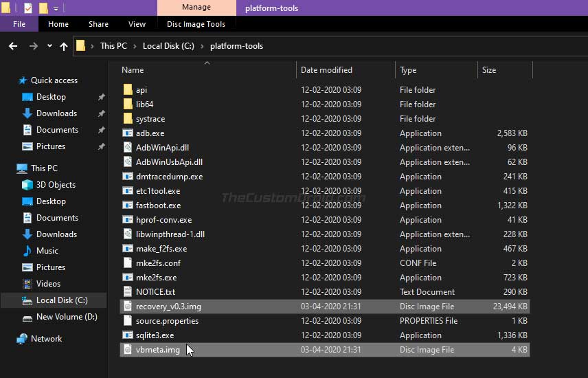Click the Videos icon in sidebar

click(x=27, y=284)
